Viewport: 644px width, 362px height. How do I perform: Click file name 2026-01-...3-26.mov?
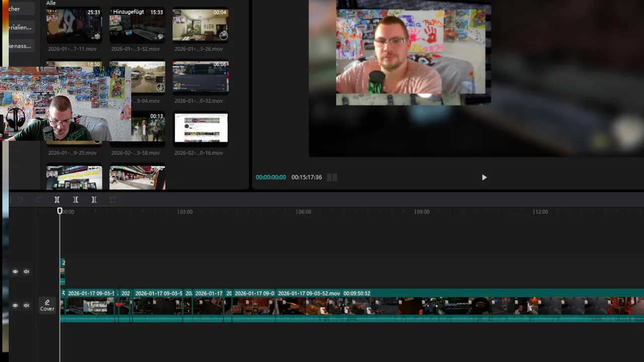[199, 49]
